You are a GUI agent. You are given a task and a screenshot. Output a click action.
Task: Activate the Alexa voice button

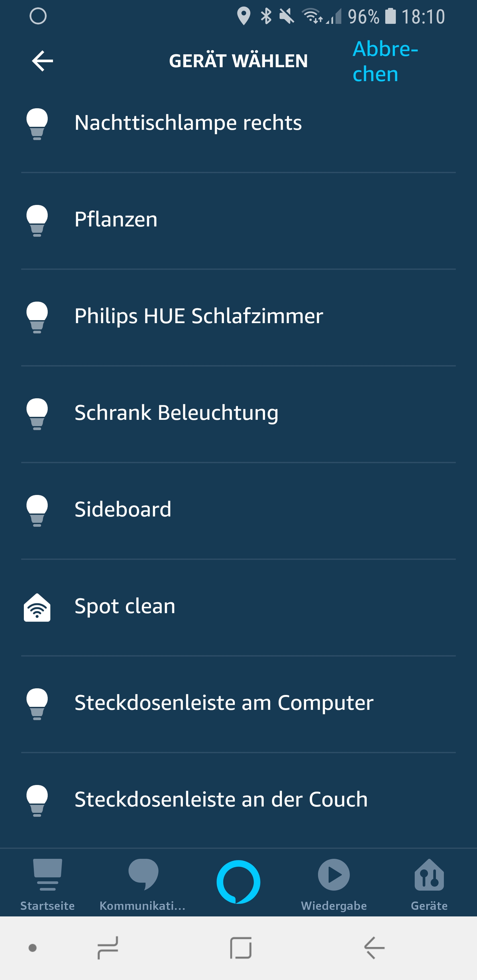tap(238, 882)
